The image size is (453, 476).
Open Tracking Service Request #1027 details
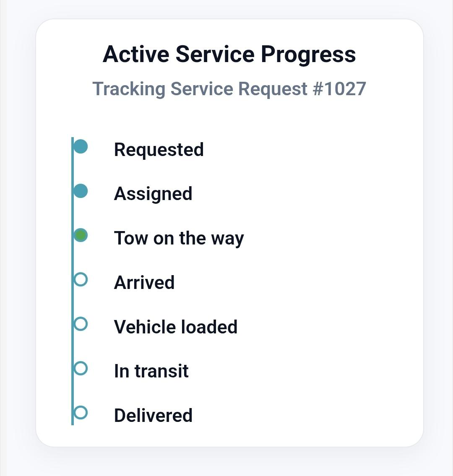coord(230,88)
